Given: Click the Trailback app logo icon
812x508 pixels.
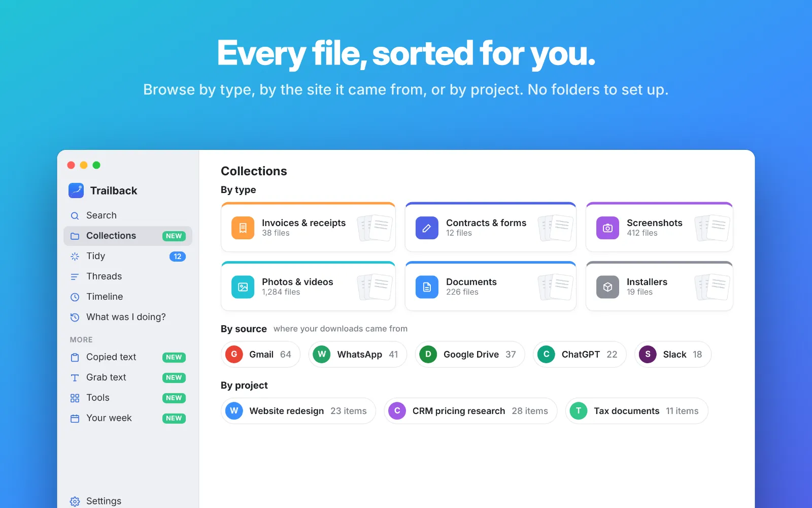Looking at the screenshot, I should point(76,190).
